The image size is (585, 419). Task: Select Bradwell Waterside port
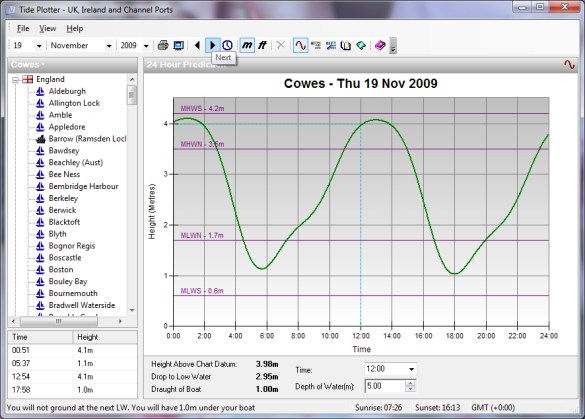(82, 305)
